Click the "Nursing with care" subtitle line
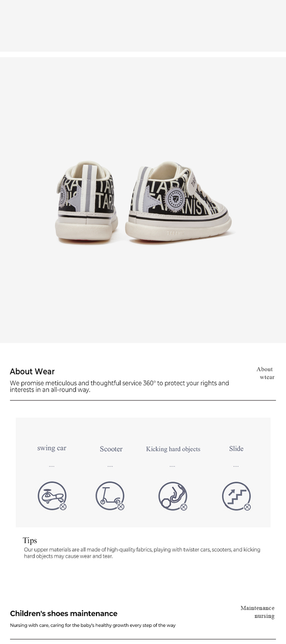Viewport: 286px width, 644px height. pyautogui.click(x=93, y=625)
